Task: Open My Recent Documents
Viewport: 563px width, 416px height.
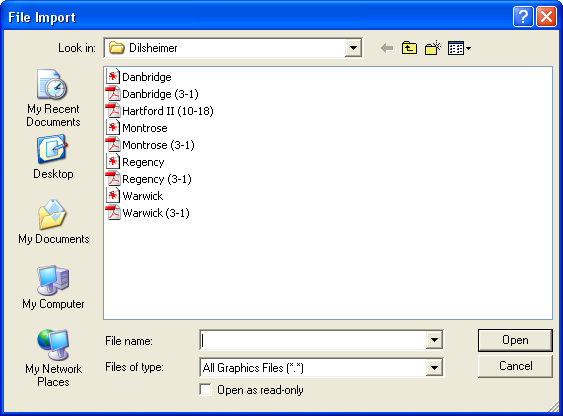Action: pyautogui.click(x=53, y=98)
